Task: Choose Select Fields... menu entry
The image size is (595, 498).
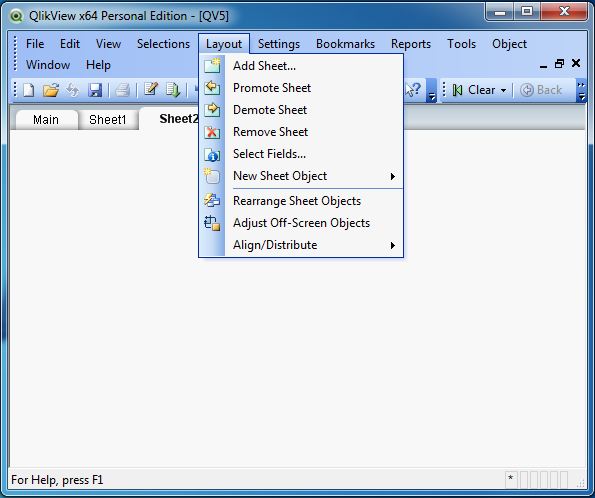Action: pos(301,154)
